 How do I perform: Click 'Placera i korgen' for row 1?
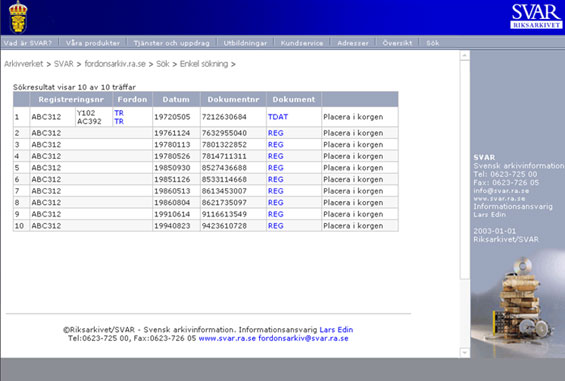[x=353, y=117]
